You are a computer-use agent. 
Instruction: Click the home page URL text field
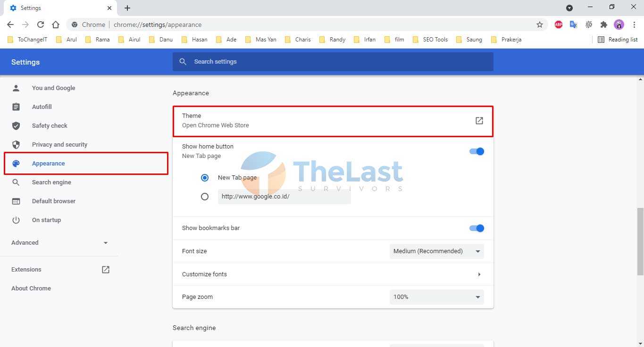pos(284,197)
